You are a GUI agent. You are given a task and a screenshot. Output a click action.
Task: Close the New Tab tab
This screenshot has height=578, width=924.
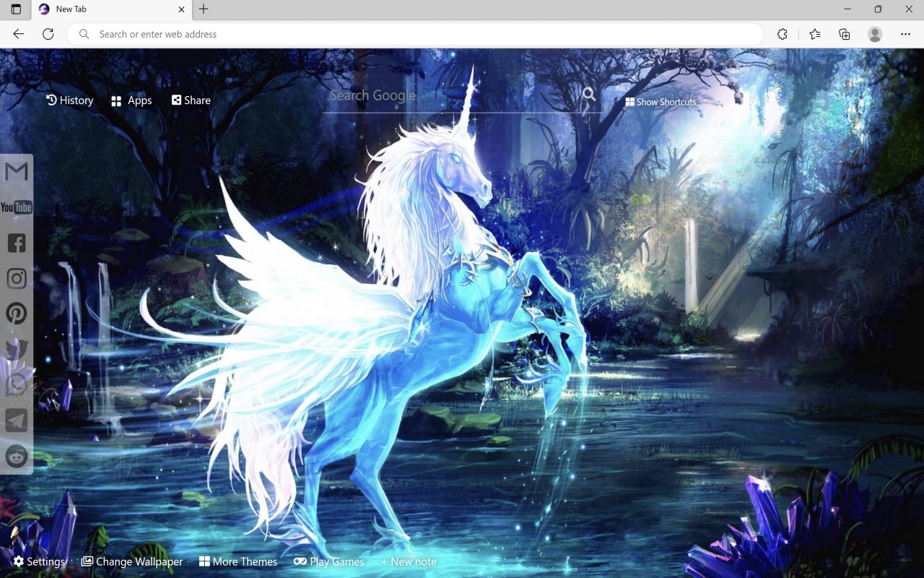181,9
